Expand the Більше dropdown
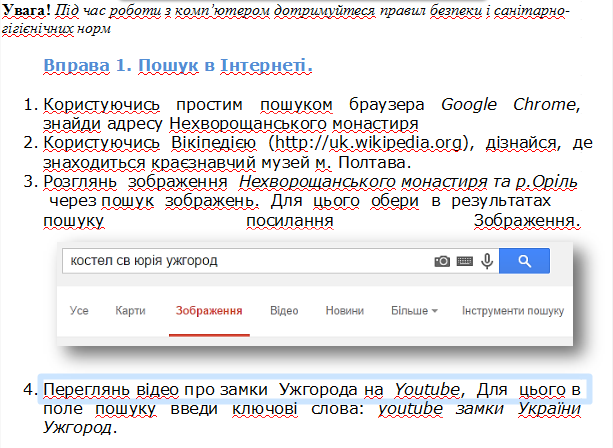Viewport: 613px width, 448px height. pos(414,311)
